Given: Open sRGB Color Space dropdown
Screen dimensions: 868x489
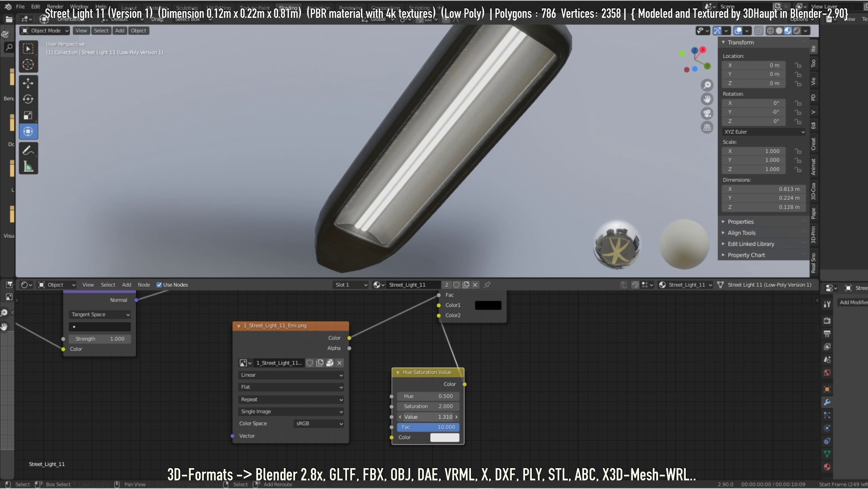Looking at the screenshot, I should pos(319,423).
